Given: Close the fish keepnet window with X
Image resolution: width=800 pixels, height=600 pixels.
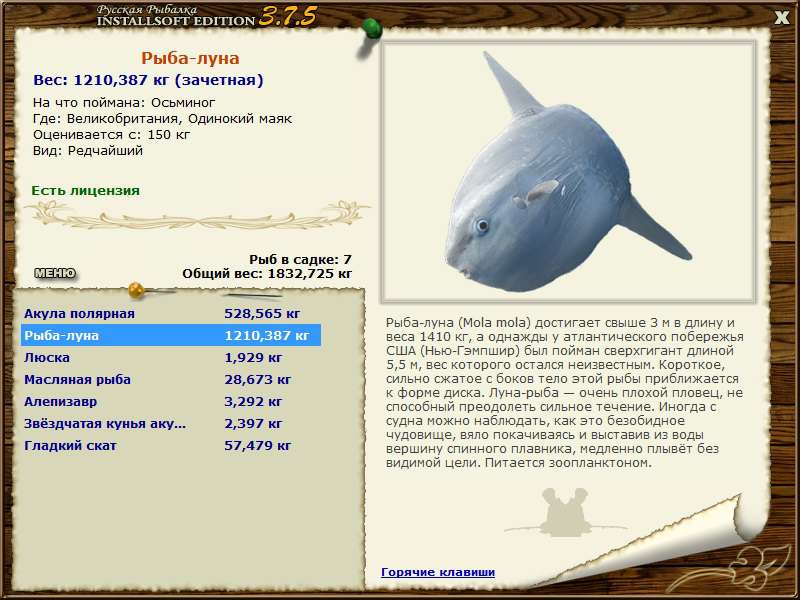Looking at the screenshot, I should pyautogui.click(x=781, y=18).
